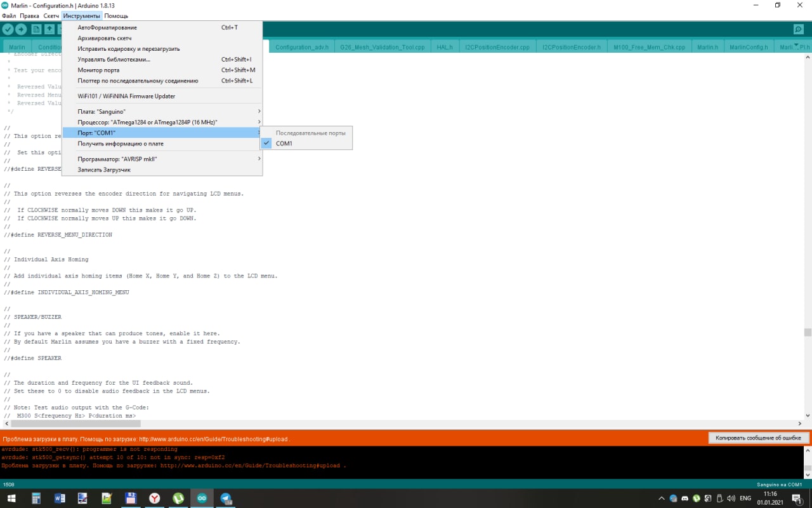This screenshot has width=812, height=508.
Task: Close the Инструменты menu
Action: pyautogui.click(x=82, y=15)
